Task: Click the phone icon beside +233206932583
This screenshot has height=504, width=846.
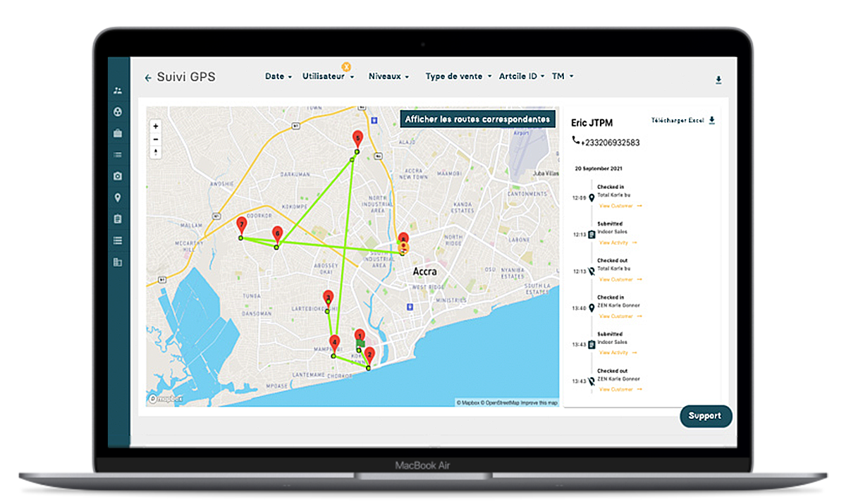Action: pos(576,141)
